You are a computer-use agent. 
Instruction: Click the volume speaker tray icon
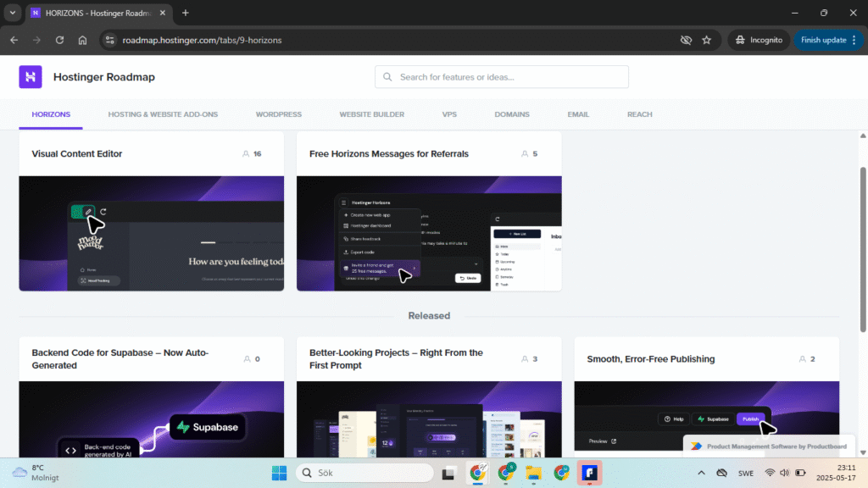click(x=784, y=473)
